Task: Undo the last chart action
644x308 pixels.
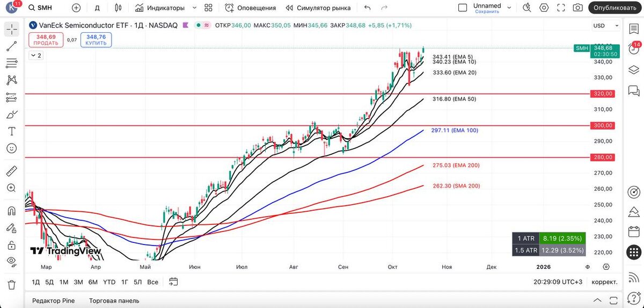Action: (x=367, y=8)
